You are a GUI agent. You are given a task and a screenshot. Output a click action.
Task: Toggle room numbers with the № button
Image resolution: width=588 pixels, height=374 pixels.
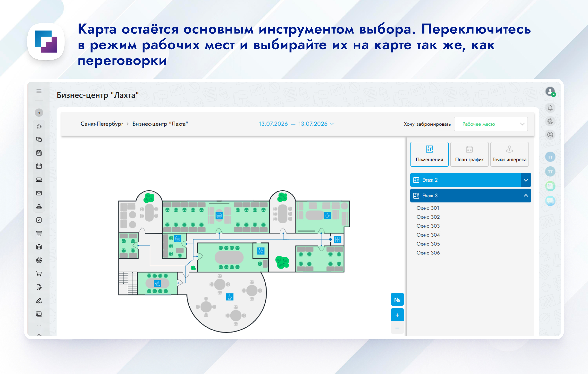[397, 299]
